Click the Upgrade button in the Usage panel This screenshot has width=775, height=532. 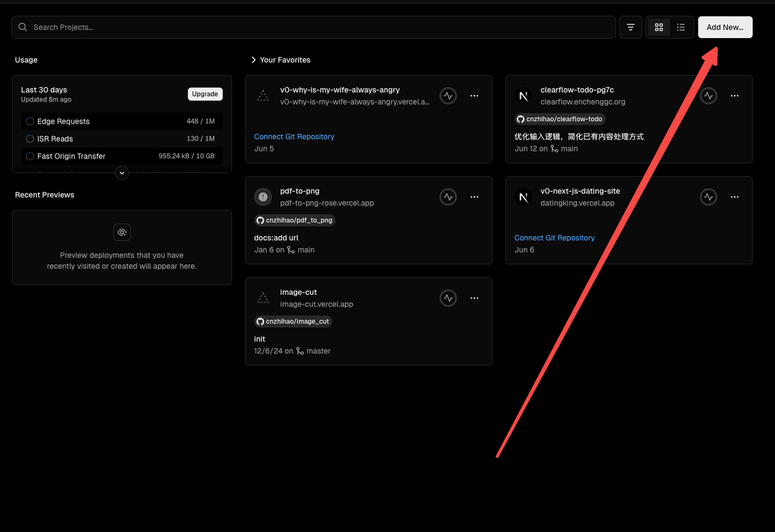[x=205, y=94]
